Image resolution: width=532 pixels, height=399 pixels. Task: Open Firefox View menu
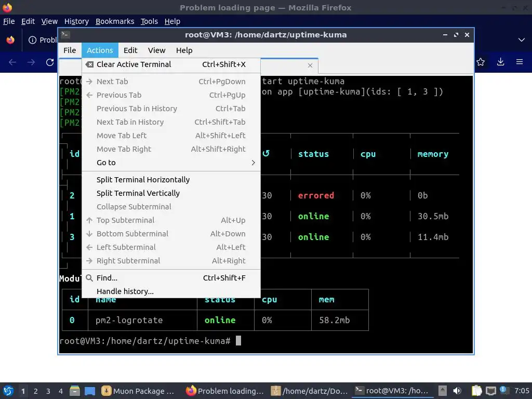click(49, 21)
